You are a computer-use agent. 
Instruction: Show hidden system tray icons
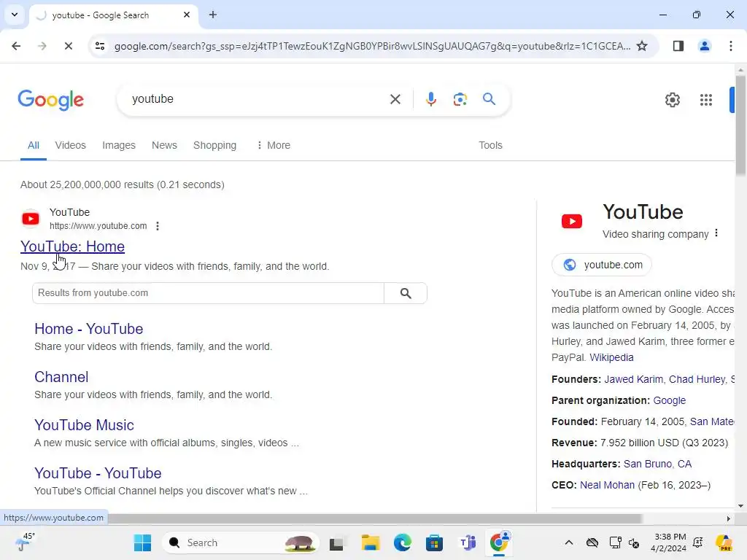569,542
